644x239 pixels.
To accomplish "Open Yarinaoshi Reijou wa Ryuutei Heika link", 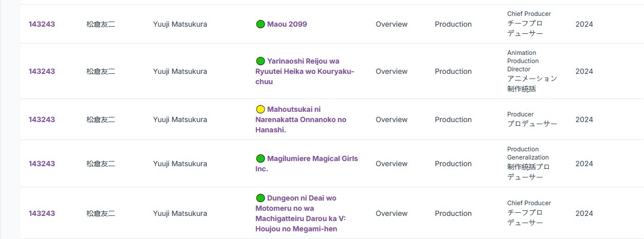I will 305,71.
